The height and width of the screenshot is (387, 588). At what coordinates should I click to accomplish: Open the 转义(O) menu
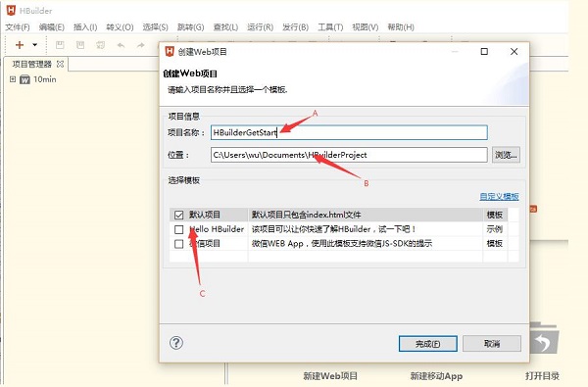[x=120, y=27]
